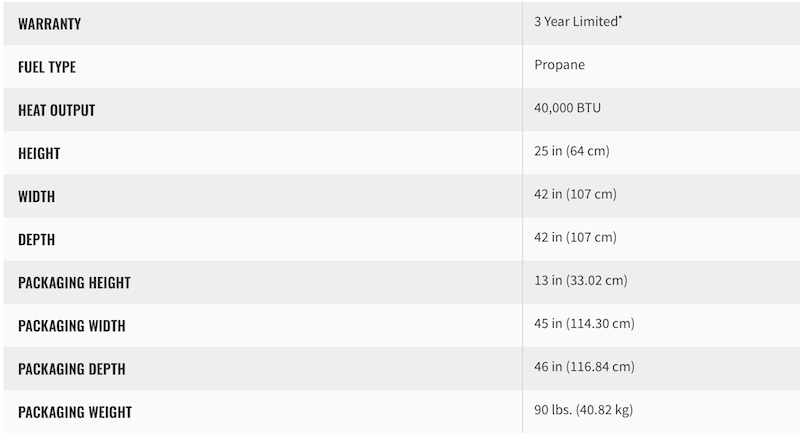Click the WIDTH row label
The image size is (800, 435).
coord(36,196)
